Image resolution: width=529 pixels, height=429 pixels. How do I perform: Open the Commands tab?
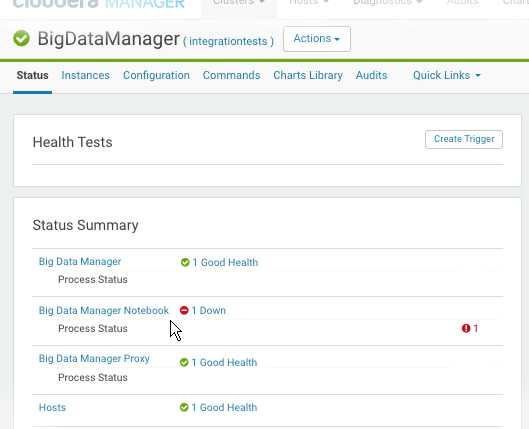coord(231,75)
